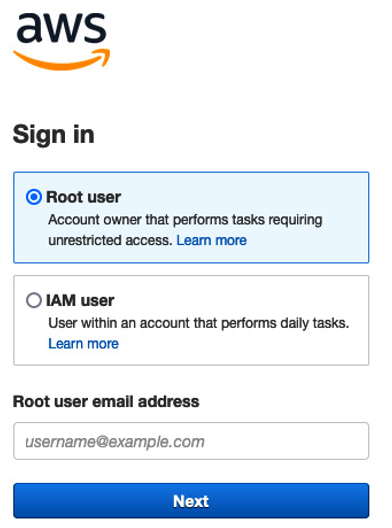Click the Next button
This screenshot has height=528, width=392.
tap(191, 501)
